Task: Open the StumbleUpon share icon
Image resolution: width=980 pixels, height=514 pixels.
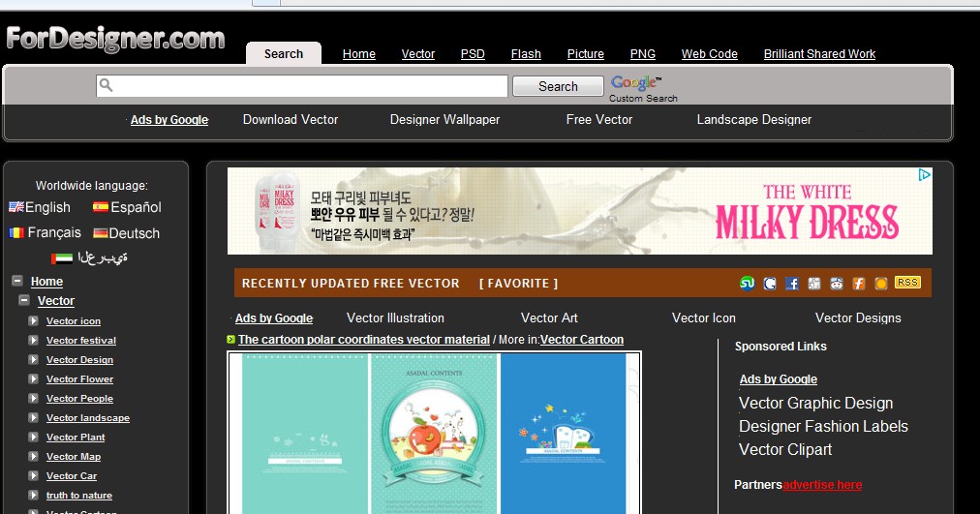Action: (x=747, y=284)
